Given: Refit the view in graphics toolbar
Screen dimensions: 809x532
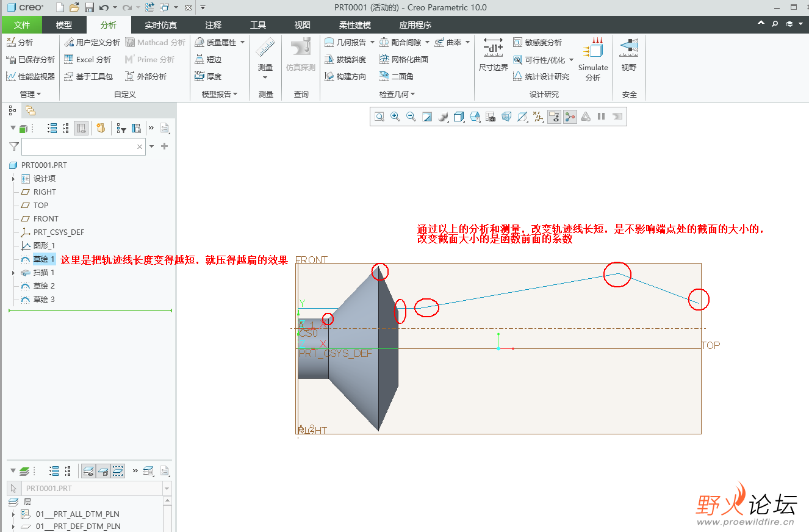Looking at the screenshot, I should (379, 117).
